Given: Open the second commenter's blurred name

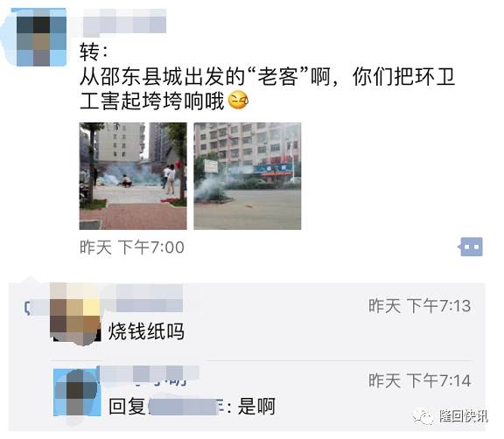Looking at the screenshot, I should pyautogui.click(x=150, y=374).
